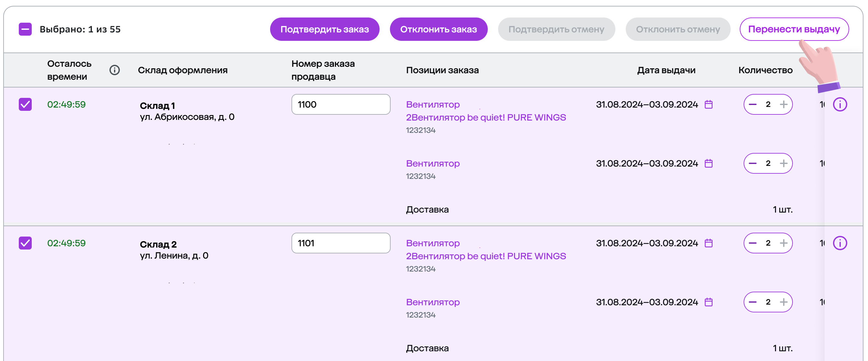Screen dimensions: 868x361
Task: Toggle the select-all checkbox near Выбрано
Action: 25,29
